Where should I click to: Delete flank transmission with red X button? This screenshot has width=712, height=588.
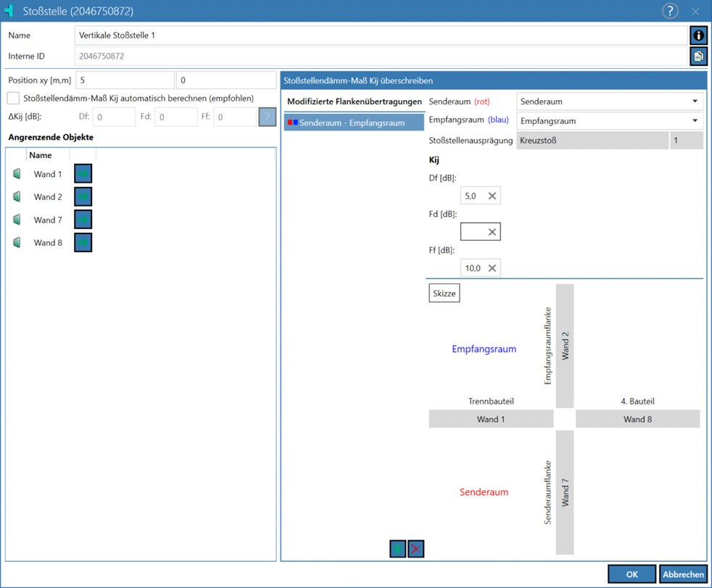tap(415, 549)
